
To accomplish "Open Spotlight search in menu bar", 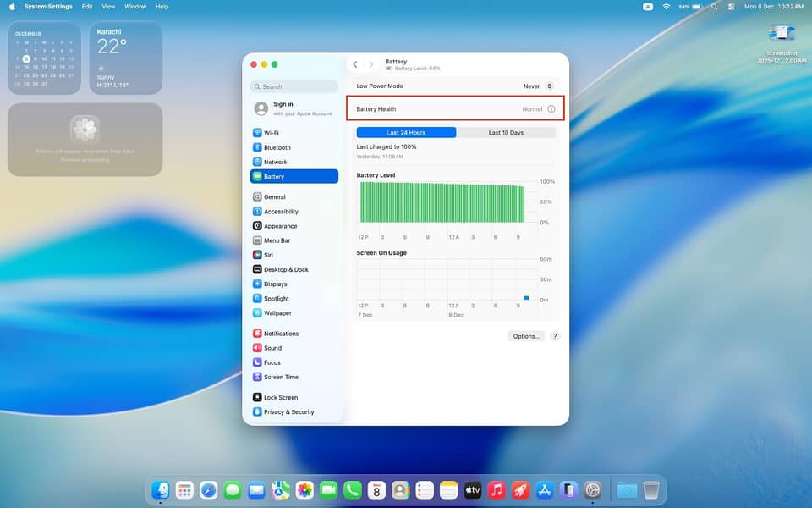I will click(714, 6).
